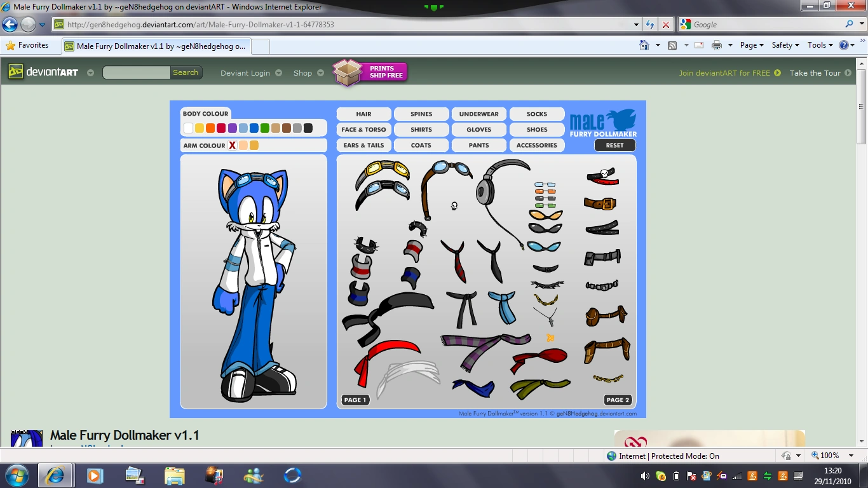
Task: Click the browser Home icon
Action: tap(644, 45)
